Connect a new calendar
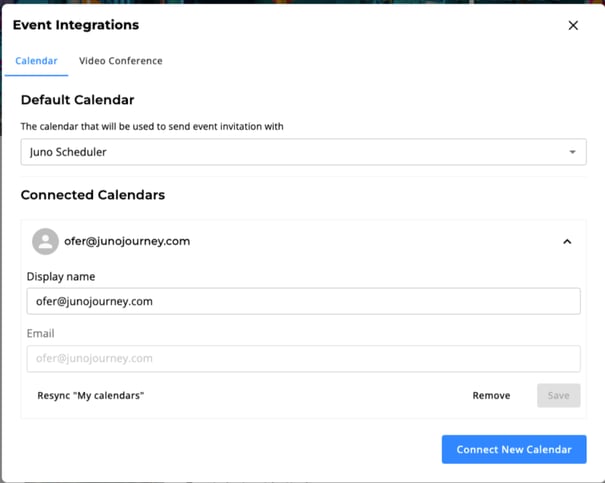The image size is (605, 483). [514, 449]
